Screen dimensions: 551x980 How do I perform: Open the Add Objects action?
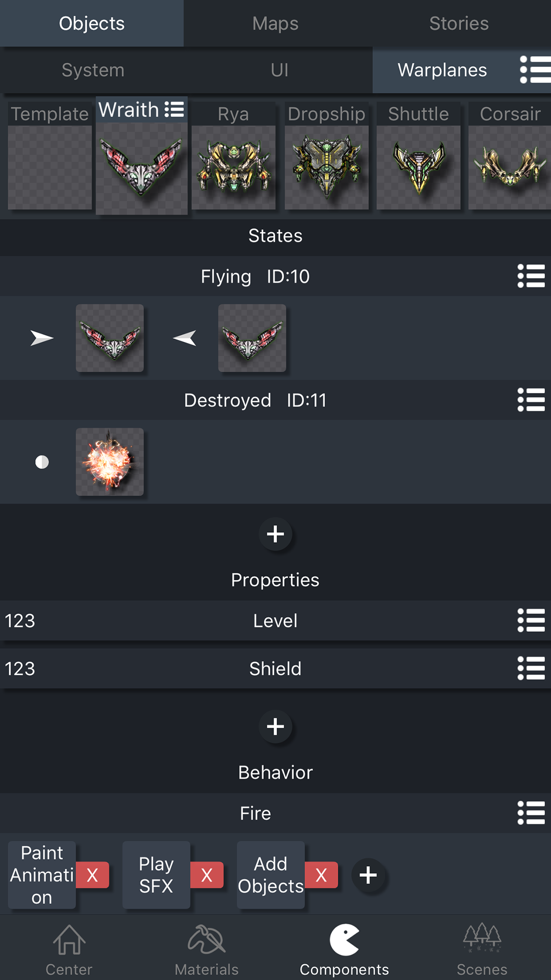tap(270, 875)
